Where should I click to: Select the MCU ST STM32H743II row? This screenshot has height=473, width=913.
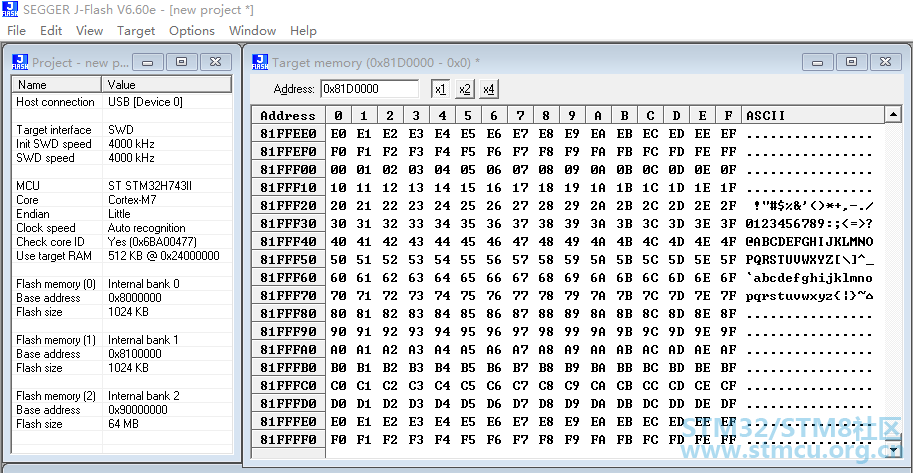121,186
